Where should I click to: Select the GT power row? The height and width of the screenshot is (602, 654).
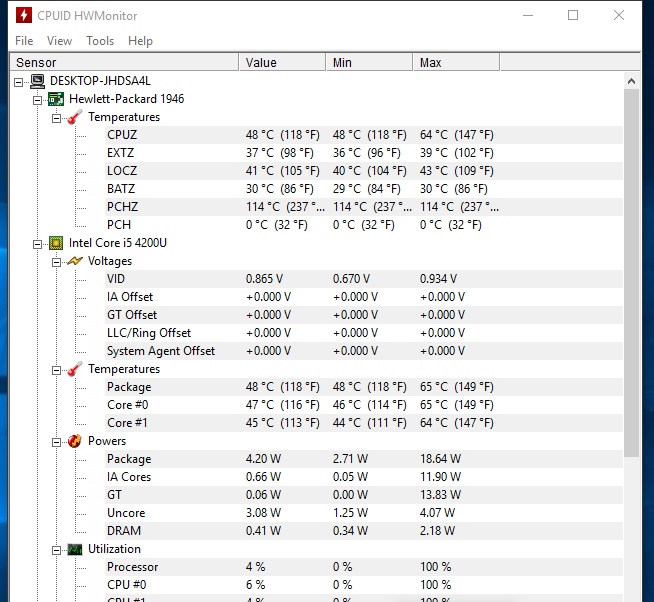click(x=364, y=495)
